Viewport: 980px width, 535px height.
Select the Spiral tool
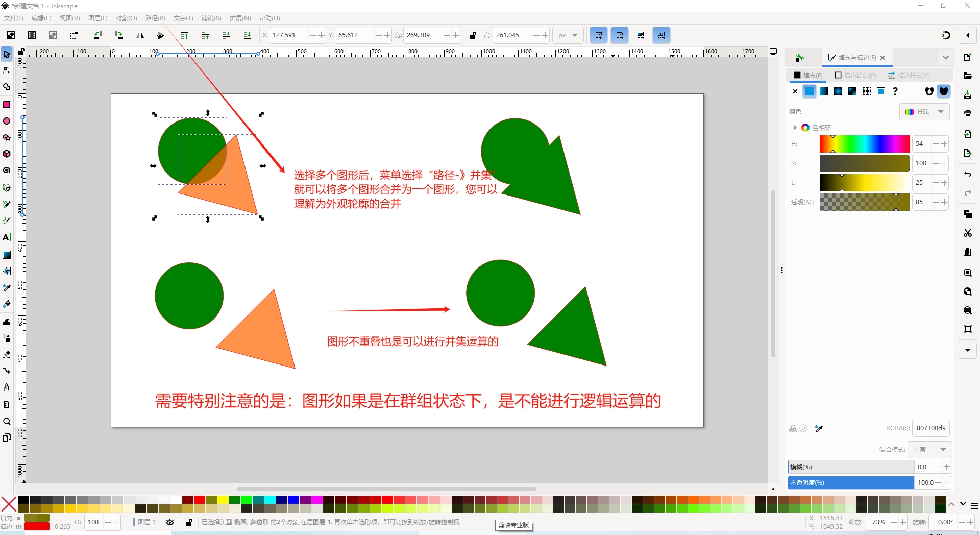click(x=7, y=171)
